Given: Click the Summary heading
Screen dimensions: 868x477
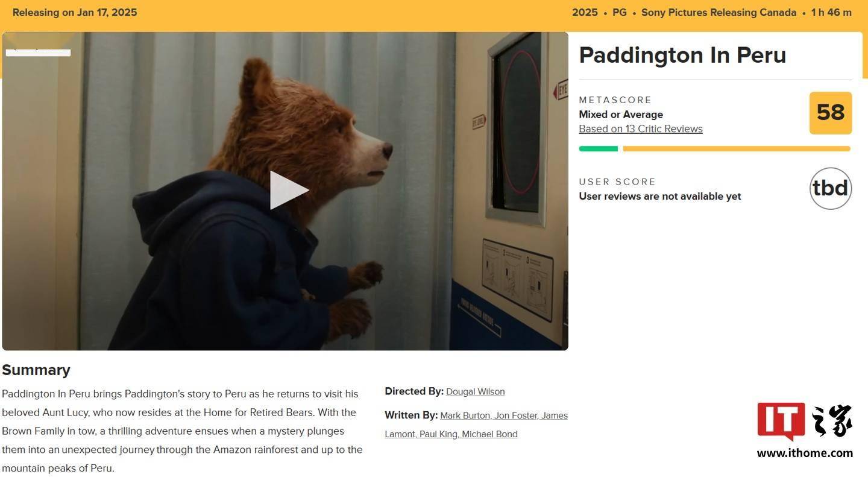Looking at the screenshot, I should (x=36, y=370).
